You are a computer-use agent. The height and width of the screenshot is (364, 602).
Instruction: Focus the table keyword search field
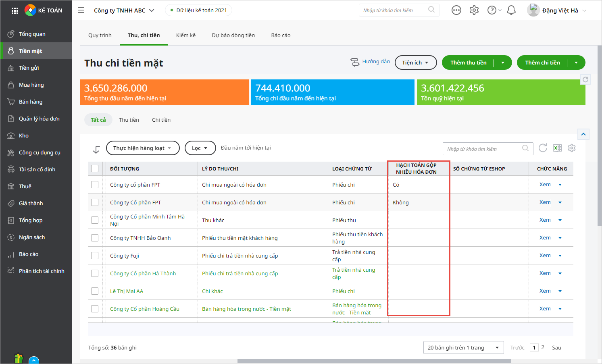click(483, 149)
